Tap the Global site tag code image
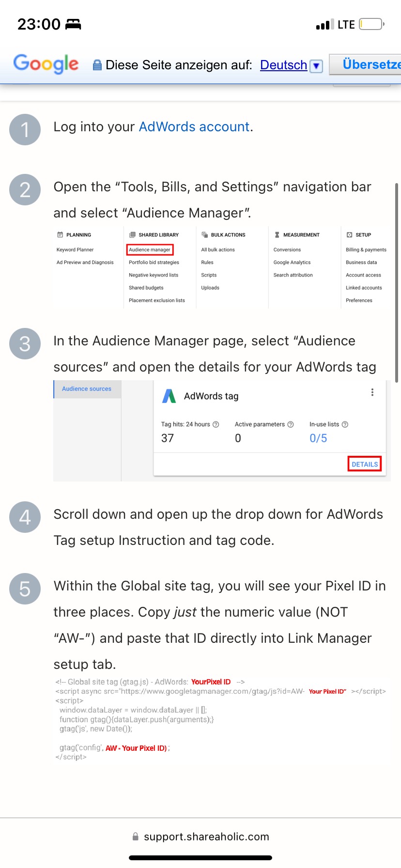The image size is (401, 868). click(x=221, y=719)
